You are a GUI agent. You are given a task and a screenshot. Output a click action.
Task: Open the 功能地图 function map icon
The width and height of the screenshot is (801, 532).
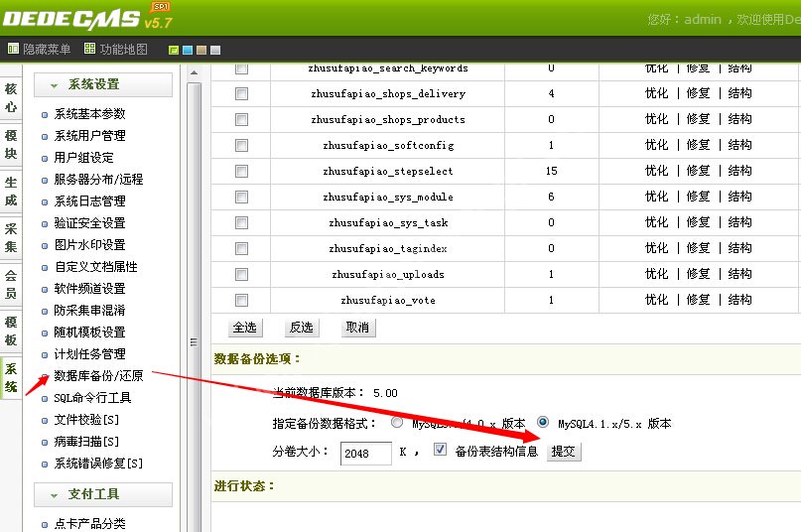[x=90, y=49]
